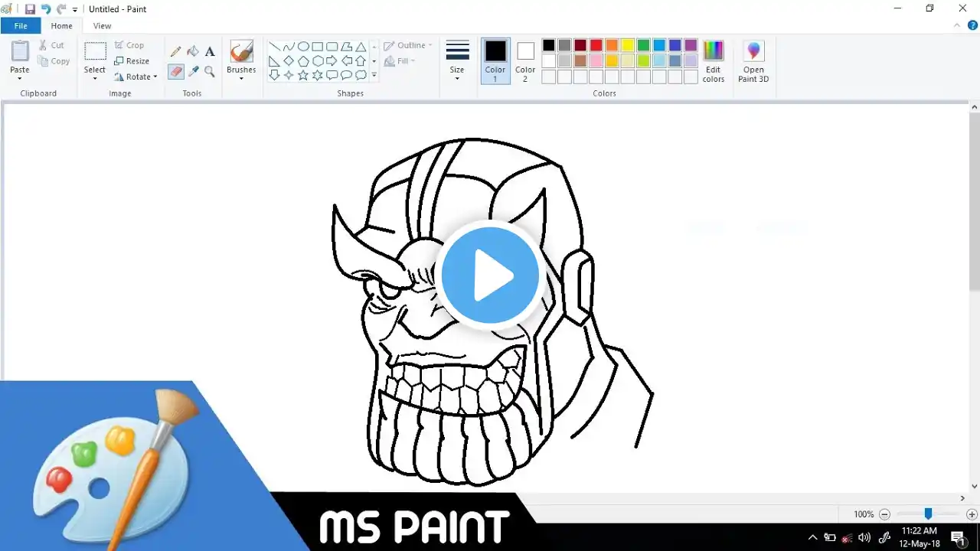Choose the Down arrow shape
This screenshot has height=551, width=980.
[274, 75]
